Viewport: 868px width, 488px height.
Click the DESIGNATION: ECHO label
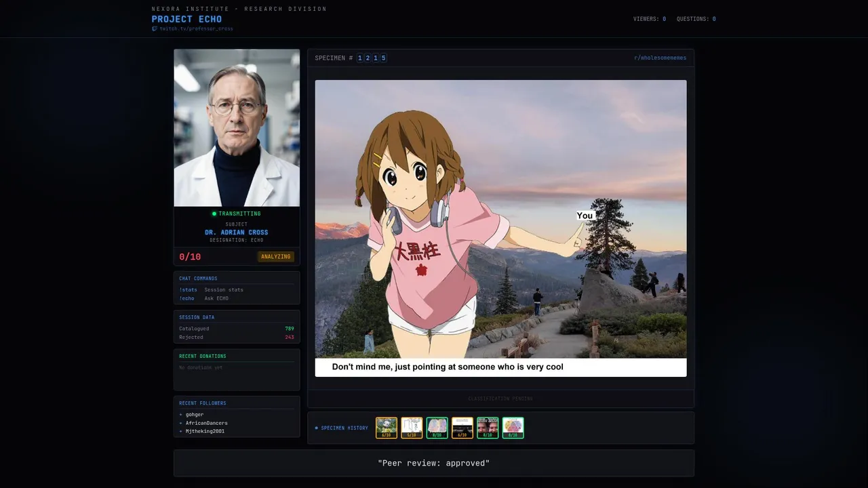pos(237,240)
